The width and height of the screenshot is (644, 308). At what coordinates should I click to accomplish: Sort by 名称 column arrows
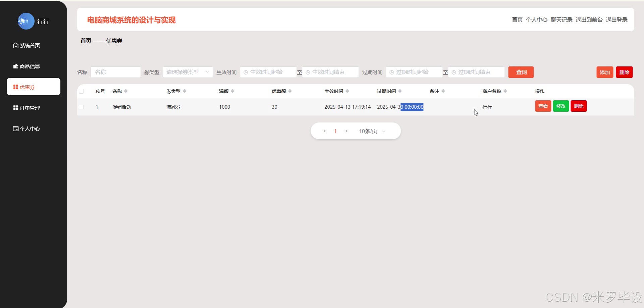pyautogui.click(x=126, y=91)
